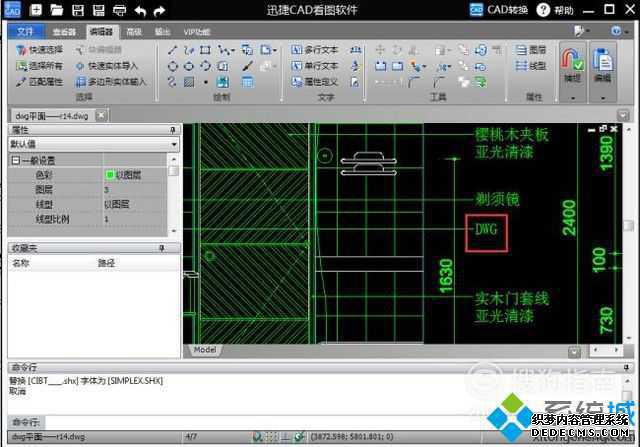The image size is (640, 447).
Task: Select the Point draw tool
Action: pyautogui.click(x=206, y=82)
